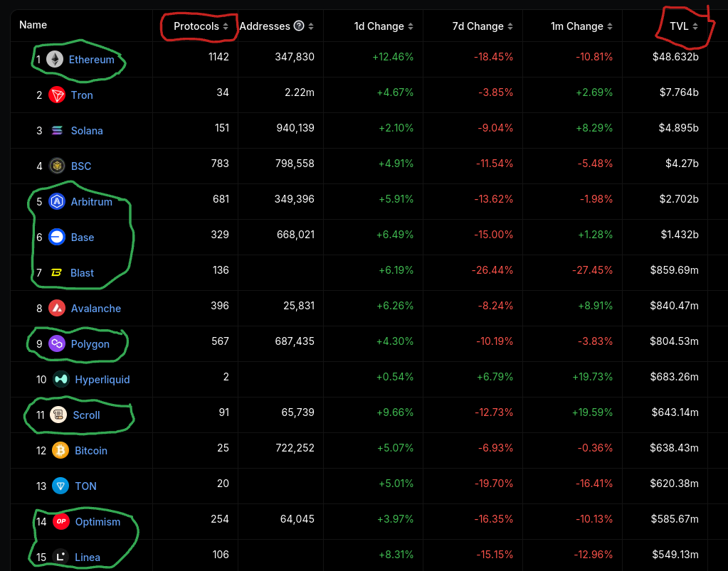The image size is (728, 571).
Task: Open the Avalanche chain link
Action: [x=96, y=309]
